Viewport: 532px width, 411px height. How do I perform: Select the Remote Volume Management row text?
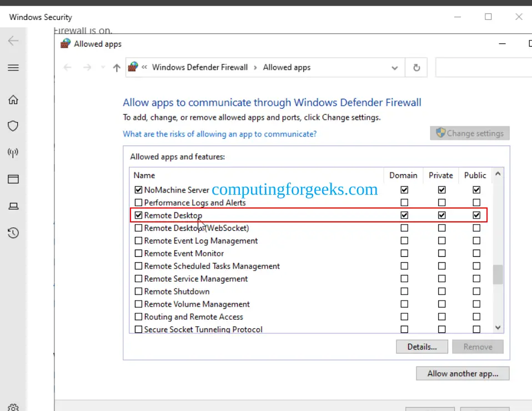pos(197,305)
